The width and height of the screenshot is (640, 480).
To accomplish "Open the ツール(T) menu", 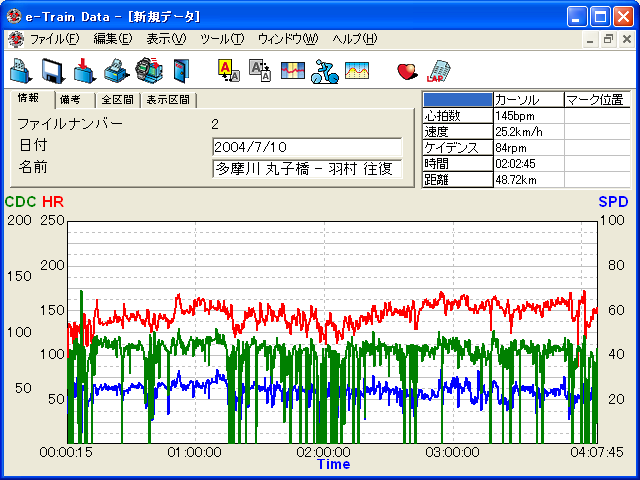I will click(221, 39).
